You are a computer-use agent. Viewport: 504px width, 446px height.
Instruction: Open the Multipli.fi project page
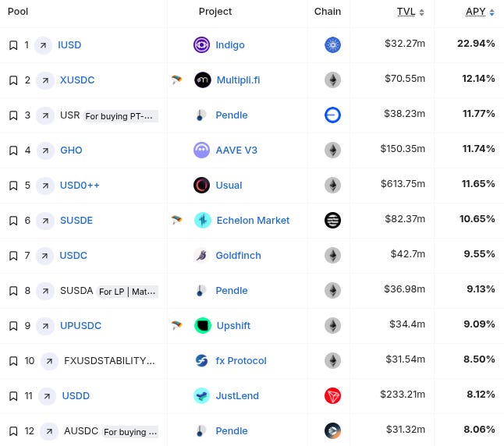(x=238, y=80)
